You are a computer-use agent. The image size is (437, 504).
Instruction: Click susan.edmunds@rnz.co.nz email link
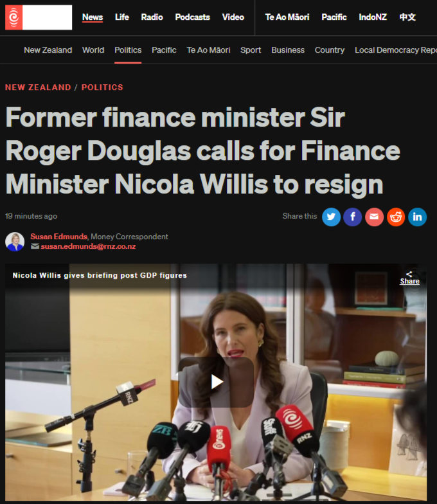(x=88, y=246)
